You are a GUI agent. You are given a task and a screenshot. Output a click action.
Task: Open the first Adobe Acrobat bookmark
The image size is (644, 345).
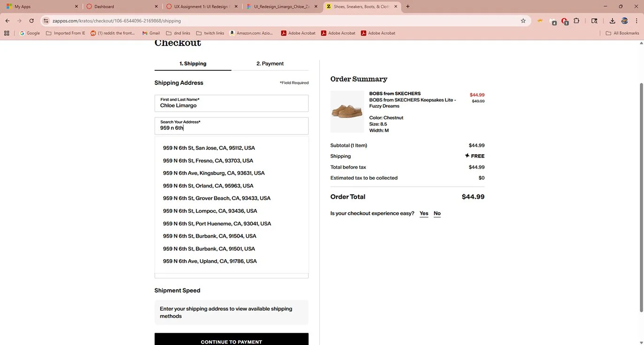point(298,33)
